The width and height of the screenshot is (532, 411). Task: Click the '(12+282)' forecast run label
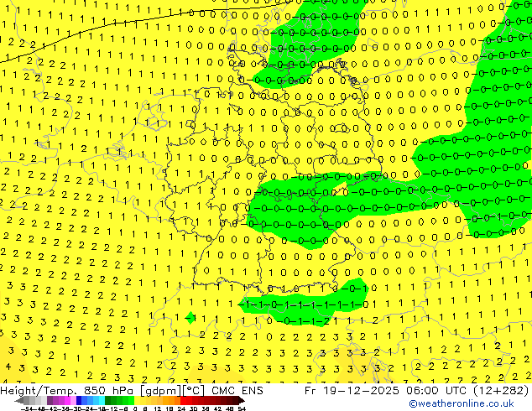click(x=503, y=391)
